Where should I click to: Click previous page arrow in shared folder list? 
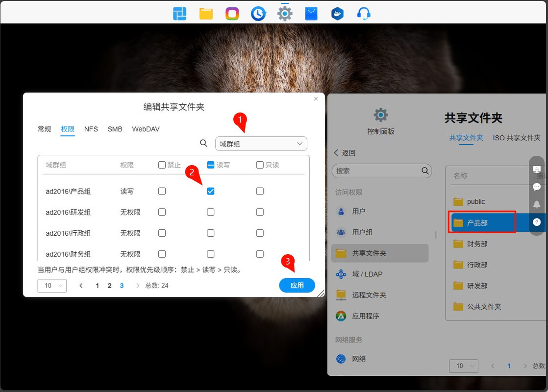coord(493,366)
